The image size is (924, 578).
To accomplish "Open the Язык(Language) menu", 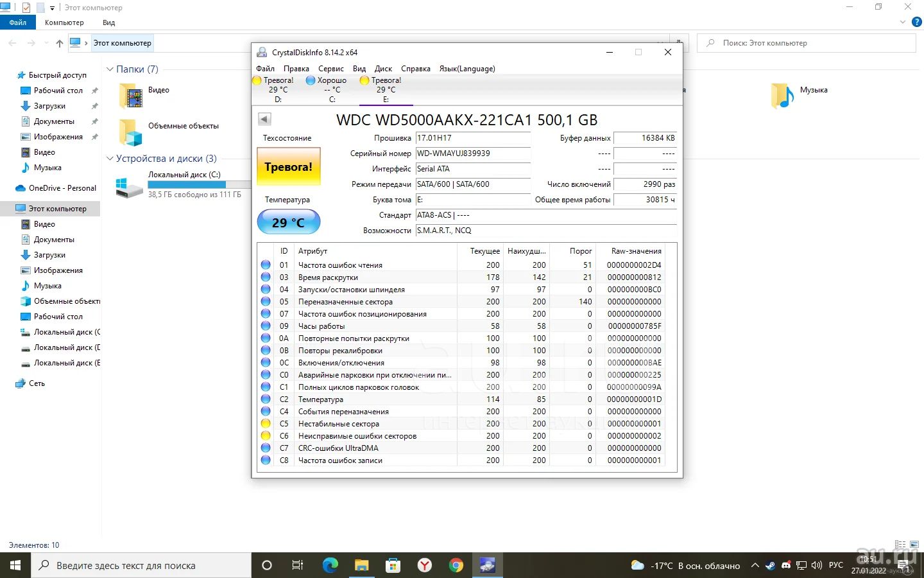I will [467, 69].
